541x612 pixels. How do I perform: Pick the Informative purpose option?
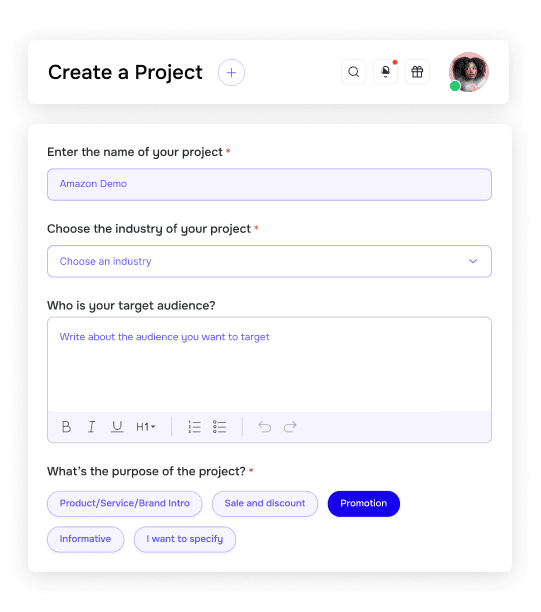click(x=85, y=539)
